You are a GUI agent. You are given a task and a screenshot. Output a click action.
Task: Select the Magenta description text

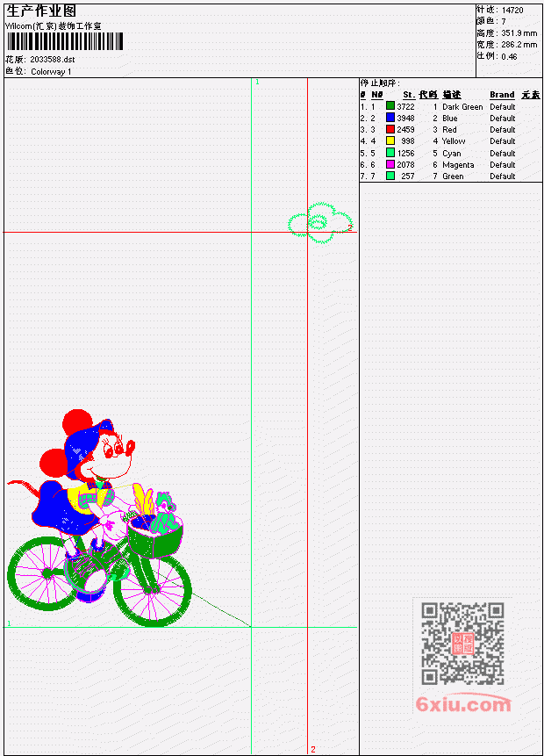[x=458, y=165]
